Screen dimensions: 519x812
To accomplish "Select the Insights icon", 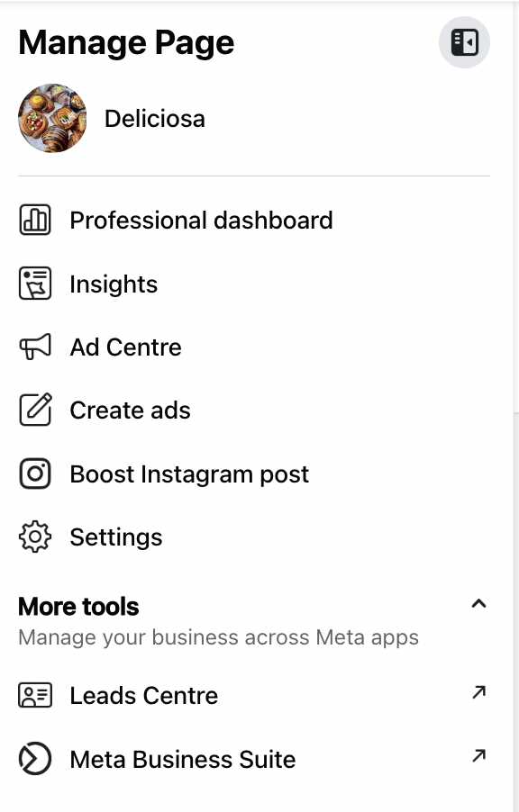I will click(34, 283).
